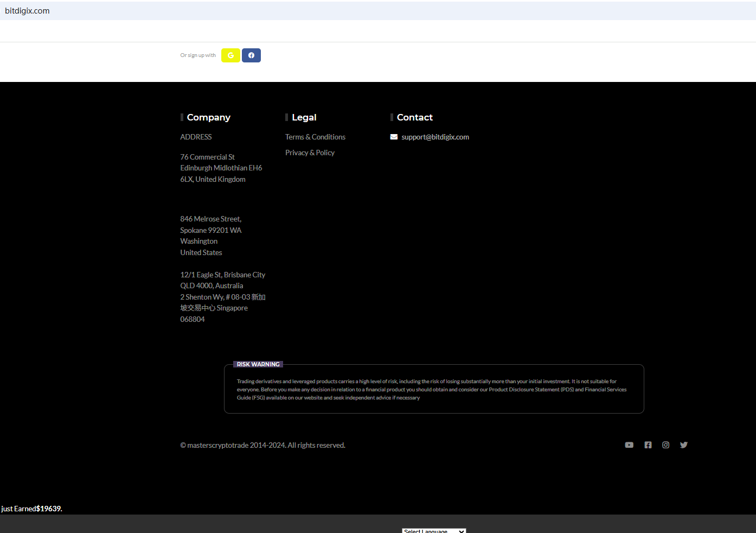Click the 76 Commercial St Edinburgh address

pyautogui.click(x=221, y=168)
